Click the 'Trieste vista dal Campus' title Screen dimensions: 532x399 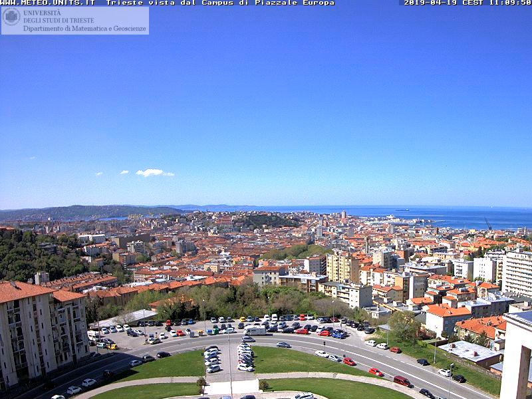click(220, 3)
